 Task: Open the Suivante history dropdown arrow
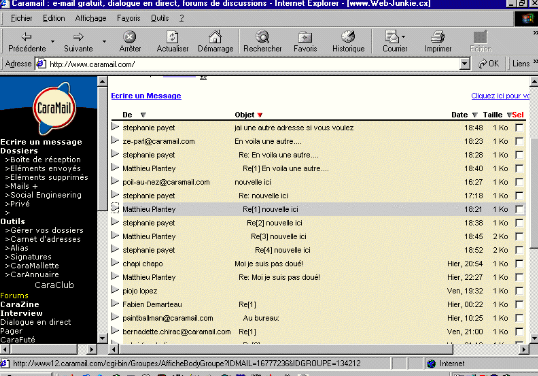pos(104,42)
